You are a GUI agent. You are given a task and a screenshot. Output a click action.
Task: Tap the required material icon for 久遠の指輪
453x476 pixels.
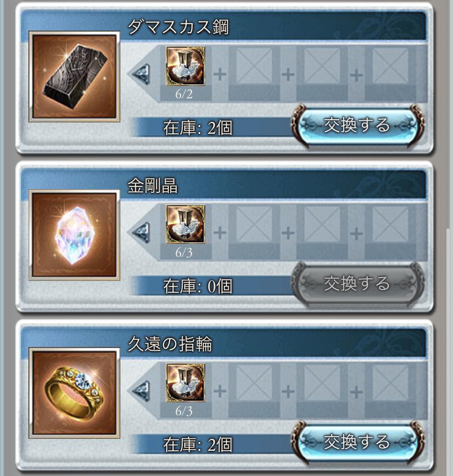pyautogui.click(x=185, y=383)
